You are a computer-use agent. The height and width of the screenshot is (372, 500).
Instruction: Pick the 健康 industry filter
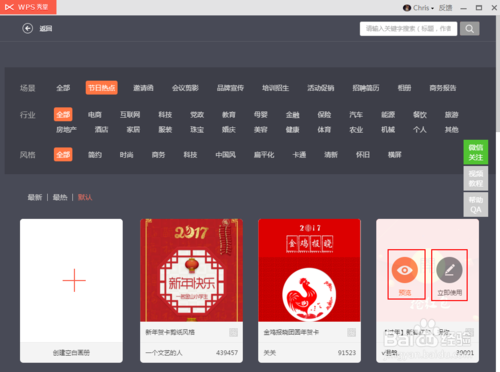tap(293, 129)
